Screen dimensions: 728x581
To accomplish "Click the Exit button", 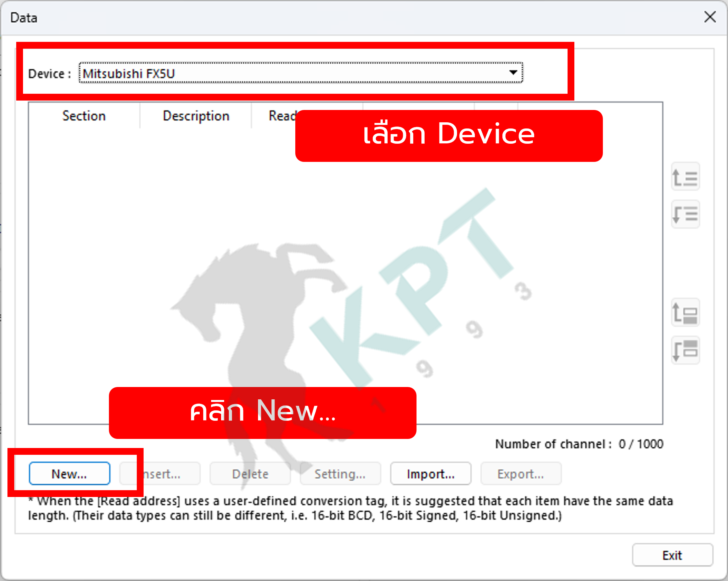I will pos(672,555).
